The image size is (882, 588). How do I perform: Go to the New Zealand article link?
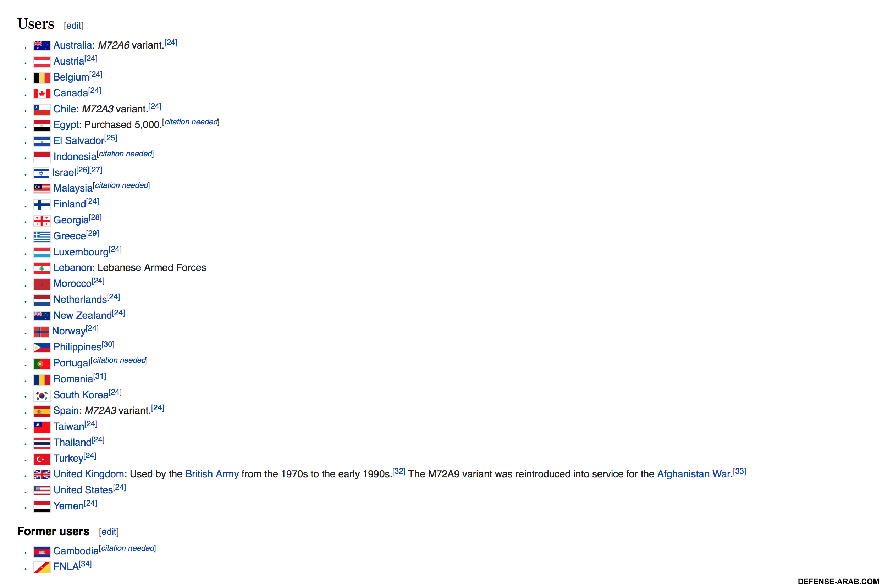pyautogui.click(x=83, y=316)
